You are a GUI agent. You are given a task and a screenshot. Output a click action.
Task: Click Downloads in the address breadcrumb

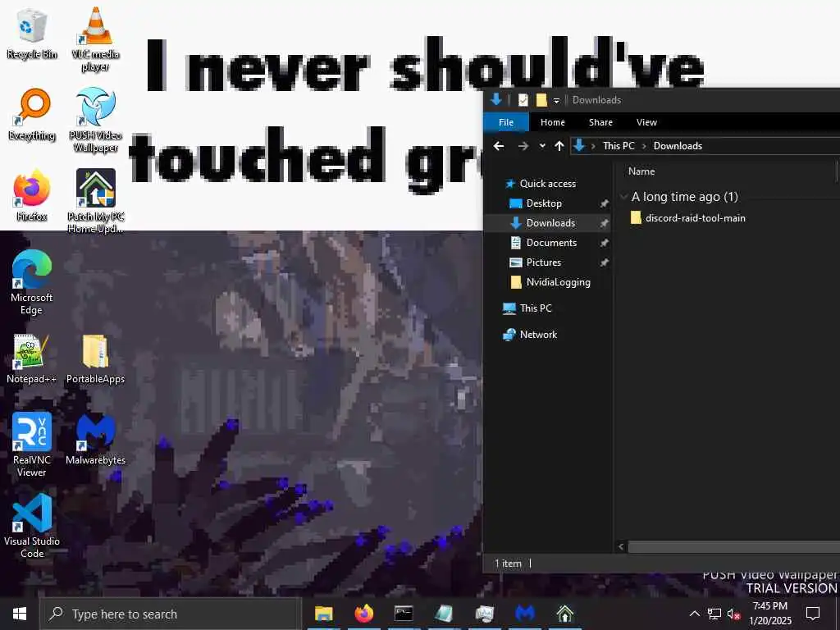click(678, 146)
